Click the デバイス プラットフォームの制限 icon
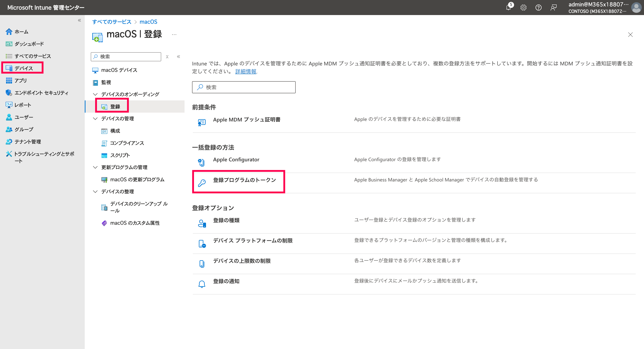This screenshot has width=644, height=349. (202, 244)
